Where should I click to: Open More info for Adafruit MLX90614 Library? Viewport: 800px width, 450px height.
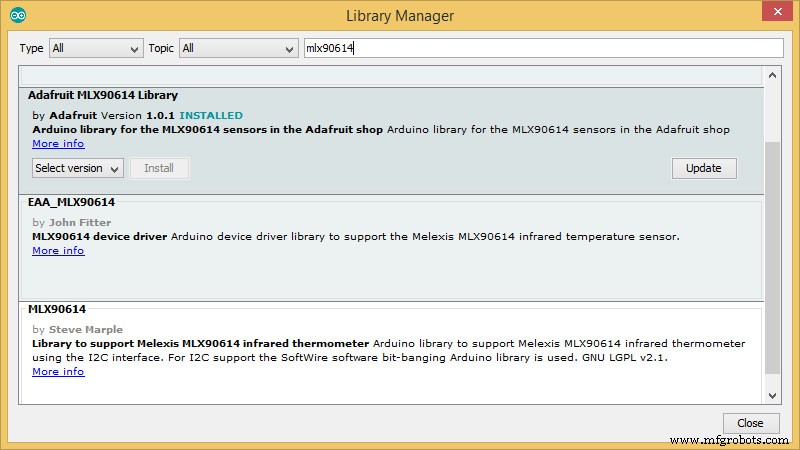(x=58, y=143)
